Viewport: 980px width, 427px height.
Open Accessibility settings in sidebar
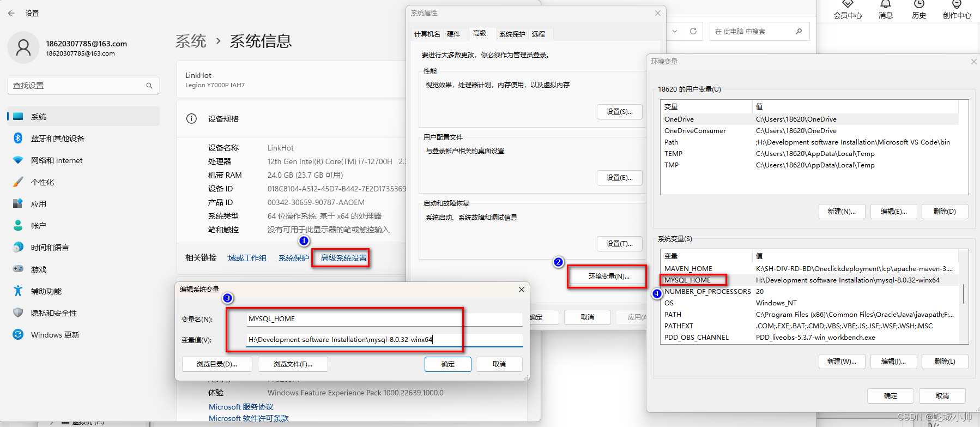83,291
